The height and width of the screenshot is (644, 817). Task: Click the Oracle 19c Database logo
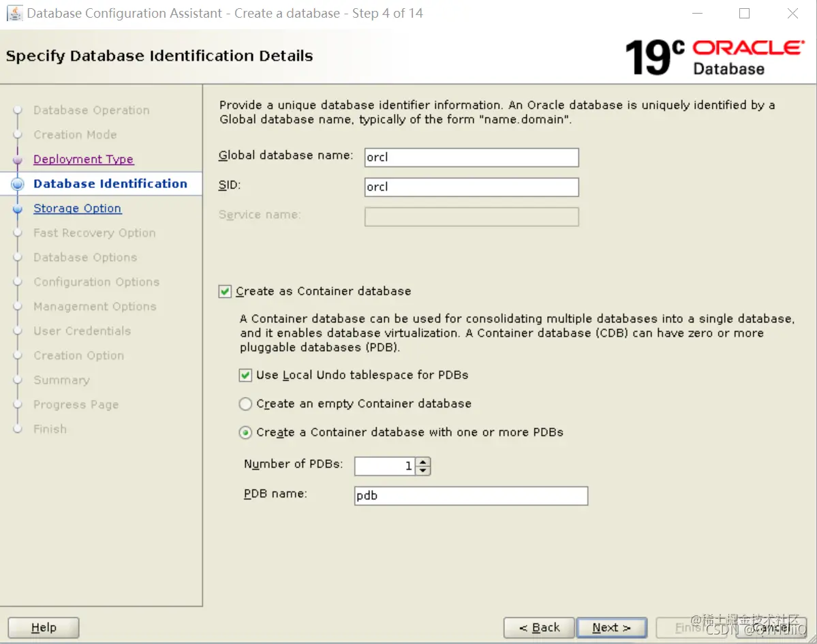coord(715,57)
